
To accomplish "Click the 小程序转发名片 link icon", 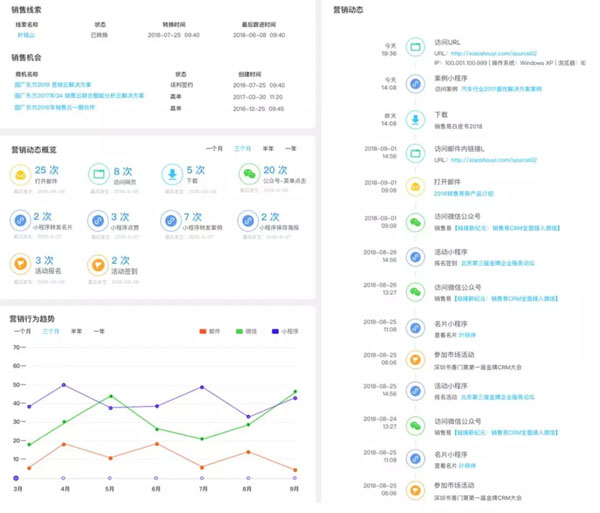I will [20, 220].
